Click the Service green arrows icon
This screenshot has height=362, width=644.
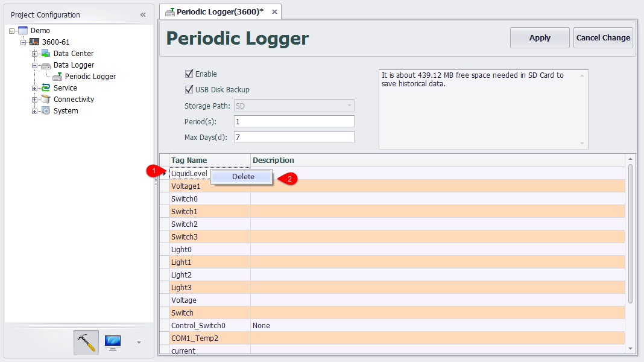[x=46, y=88]
